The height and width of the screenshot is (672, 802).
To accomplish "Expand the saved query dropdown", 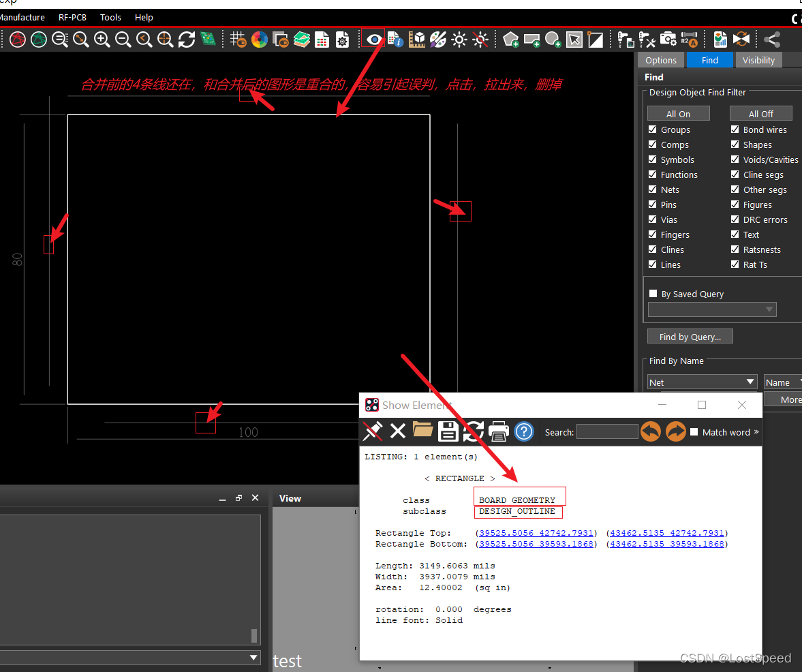I will 712,310.
